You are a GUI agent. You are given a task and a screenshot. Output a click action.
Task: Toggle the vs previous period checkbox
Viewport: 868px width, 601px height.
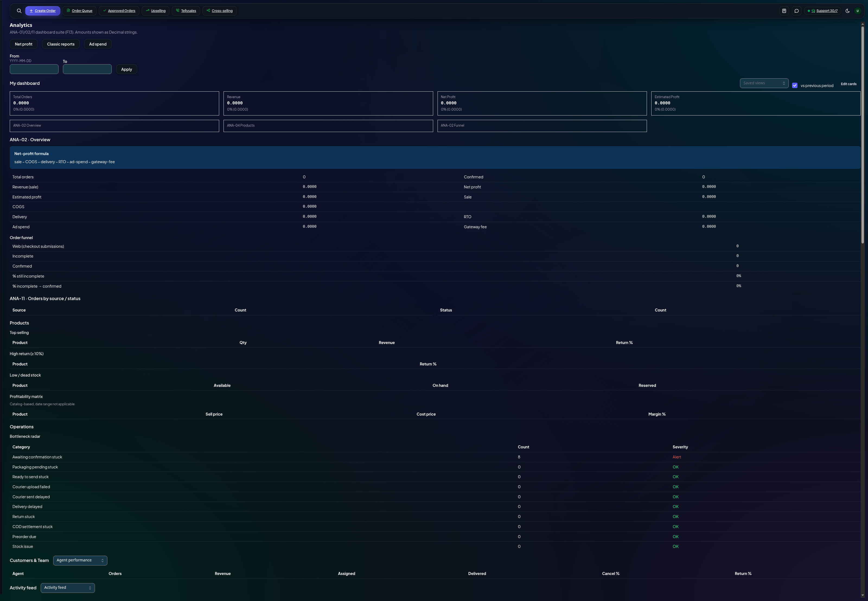pos(794,85)
